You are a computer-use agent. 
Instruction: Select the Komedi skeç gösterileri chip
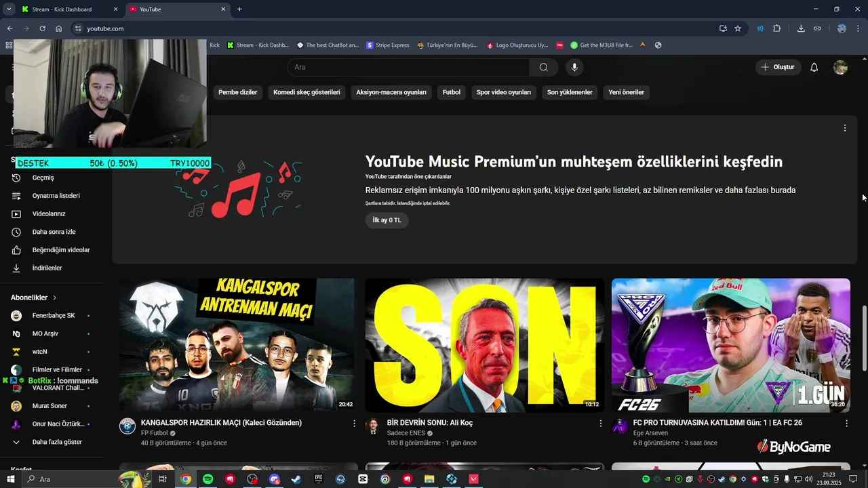[x=307, y=92]
